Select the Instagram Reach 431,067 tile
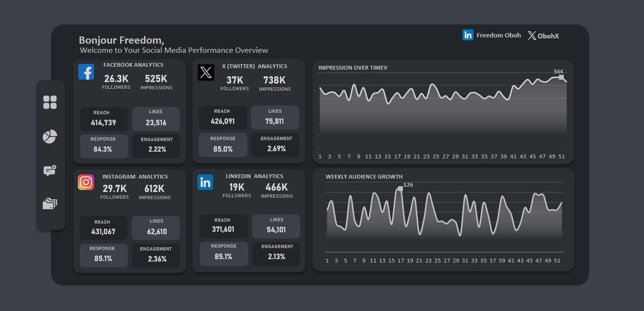This screenshot has height=311, width=644. coord(104,228)
